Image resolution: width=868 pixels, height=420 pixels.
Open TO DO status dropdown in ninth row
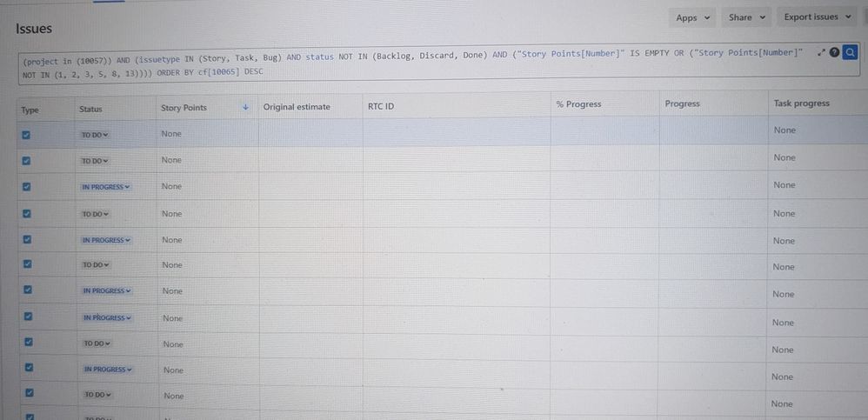point(97,343)
